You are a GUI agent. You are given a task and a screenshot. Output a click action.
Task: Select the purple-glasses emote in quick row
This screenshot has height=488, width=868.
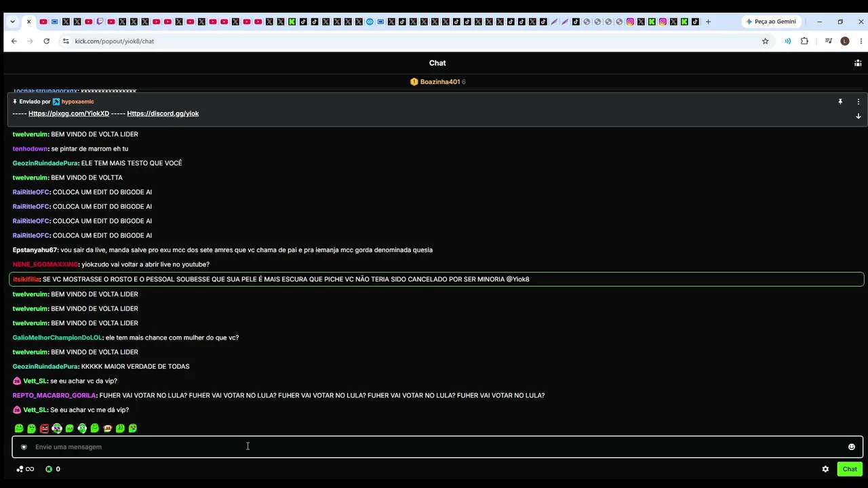point(57,428)
